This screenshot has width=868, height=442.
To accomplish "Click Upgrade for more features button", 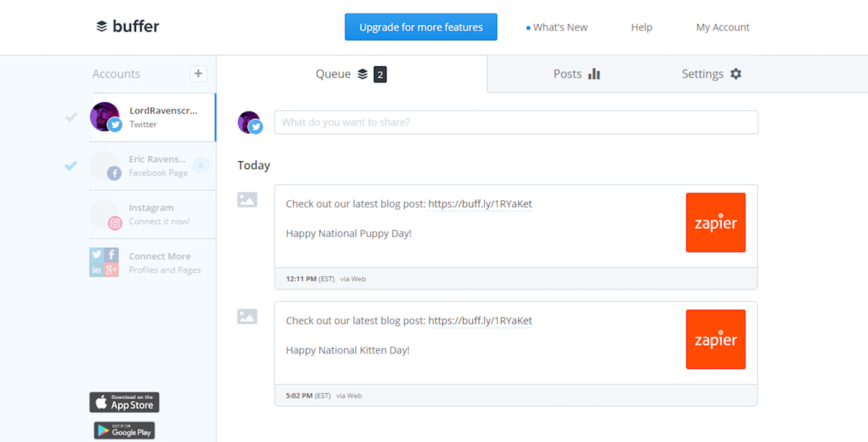I will pyautogui.click(x=421, y=27).
